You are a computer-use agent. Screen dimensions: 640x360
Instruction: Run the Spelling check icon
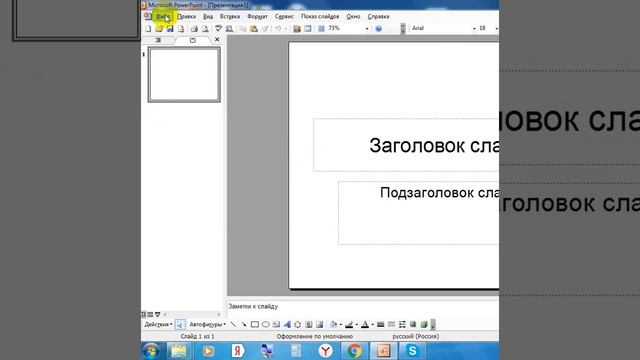(x=218, y=29)
